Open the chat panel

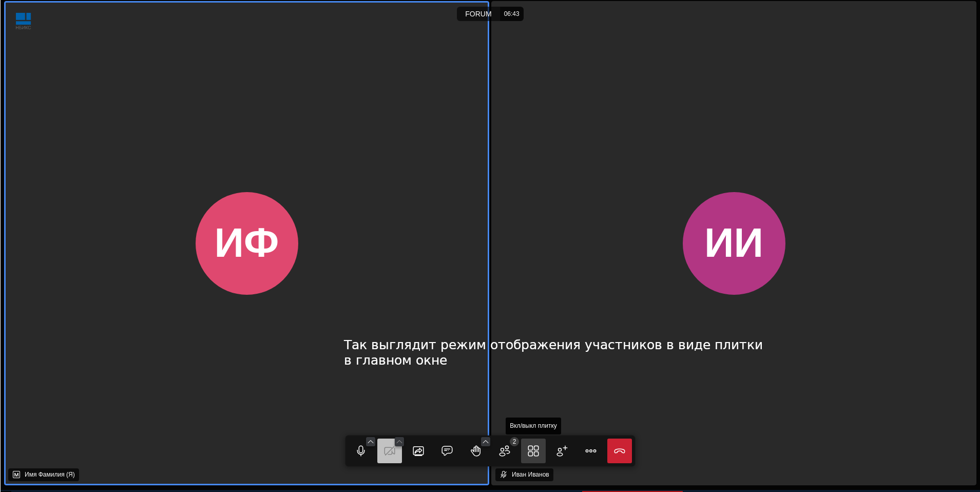[x=447, y=451]
